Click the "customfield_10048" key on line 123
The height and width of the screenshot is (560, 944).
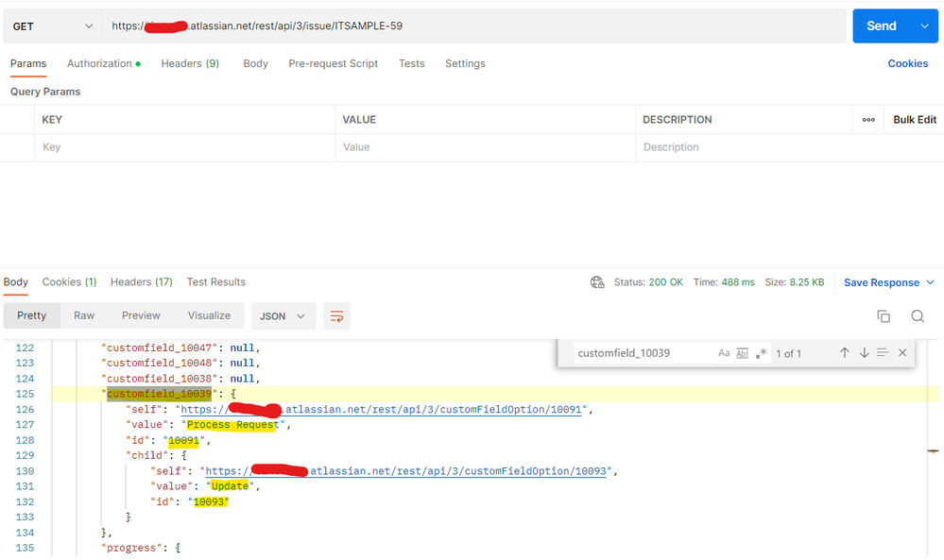click(x=159, y=363)
